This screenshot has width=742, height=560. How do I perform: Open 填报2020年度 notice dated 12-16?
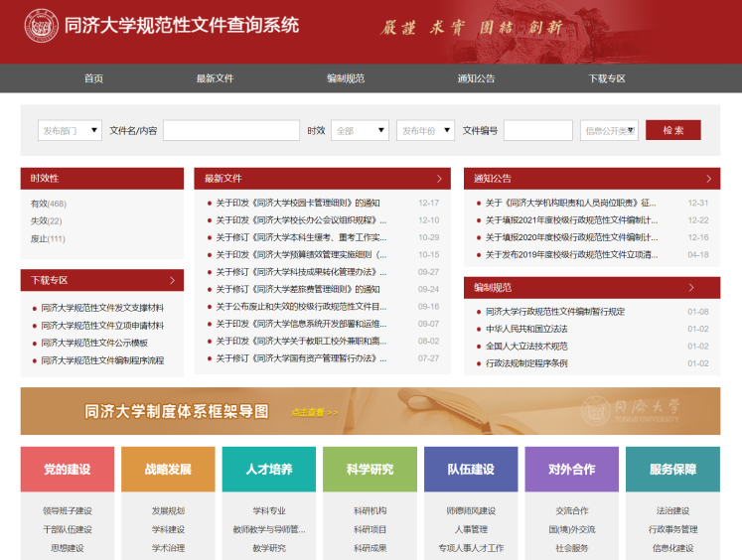[571, 237]
